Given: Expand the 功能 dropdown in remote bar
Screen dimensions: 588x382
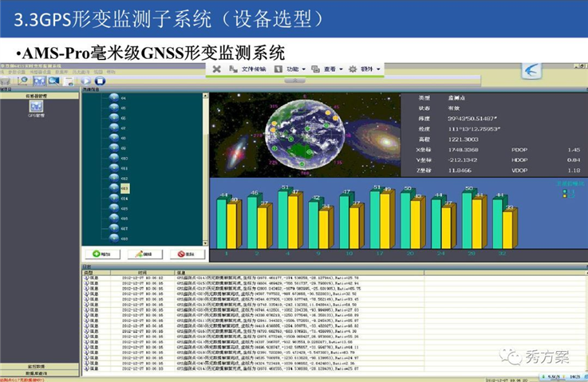Looking at the screenshot, I should point(290,69).
